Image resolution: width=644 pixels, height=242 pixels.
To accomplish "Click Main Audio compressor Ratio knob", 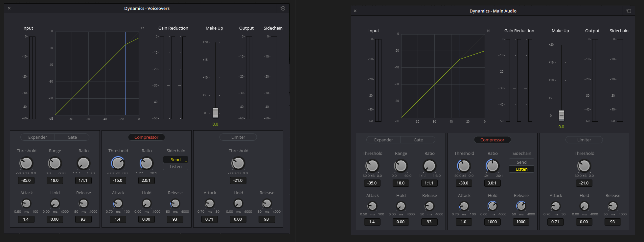I will 493,166.
